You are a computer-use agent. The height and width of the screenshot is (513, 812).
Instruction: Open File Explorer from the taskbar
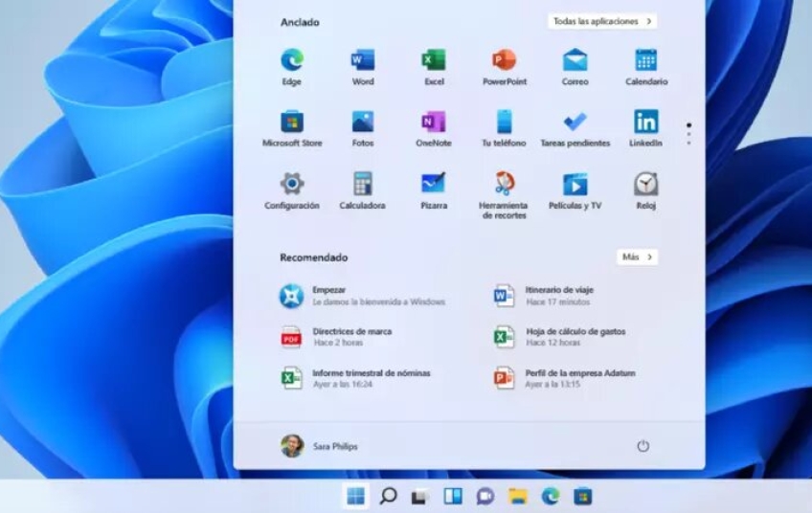click(x=518, y=496)
